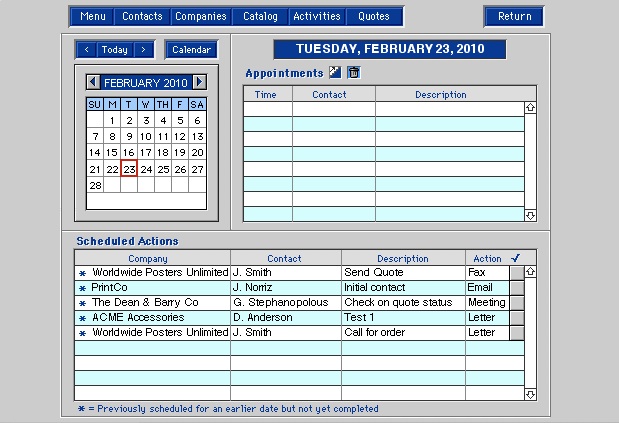Open the Catalog section
619x423 pixels.
coord(260,17)
